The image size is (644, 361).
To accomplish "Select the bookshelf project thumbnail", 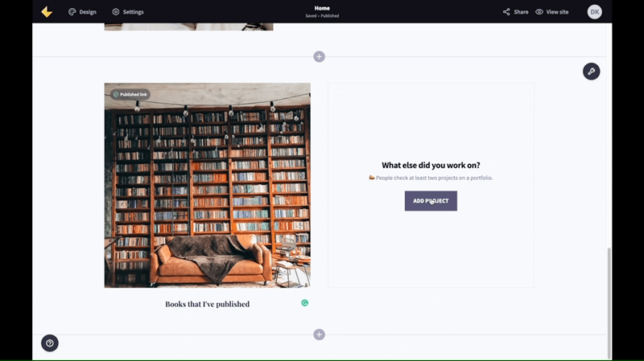I will click(x=208, y=186).
